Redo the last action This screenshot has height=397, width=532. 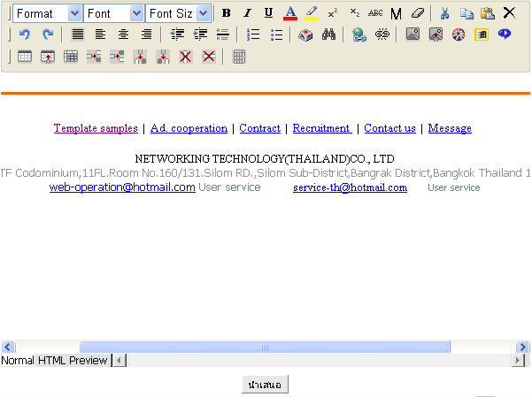tap(48, 34)
